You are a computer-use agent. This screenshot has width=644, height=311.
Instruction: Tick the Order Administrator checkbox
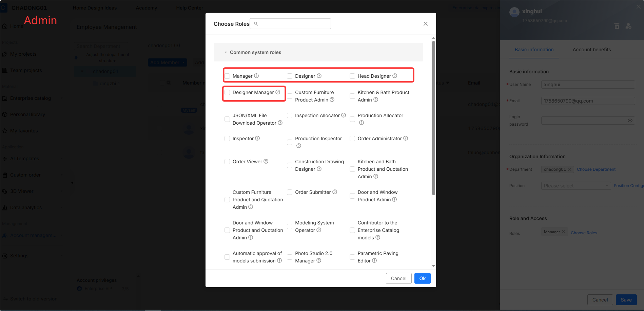(x=352, y=139)
